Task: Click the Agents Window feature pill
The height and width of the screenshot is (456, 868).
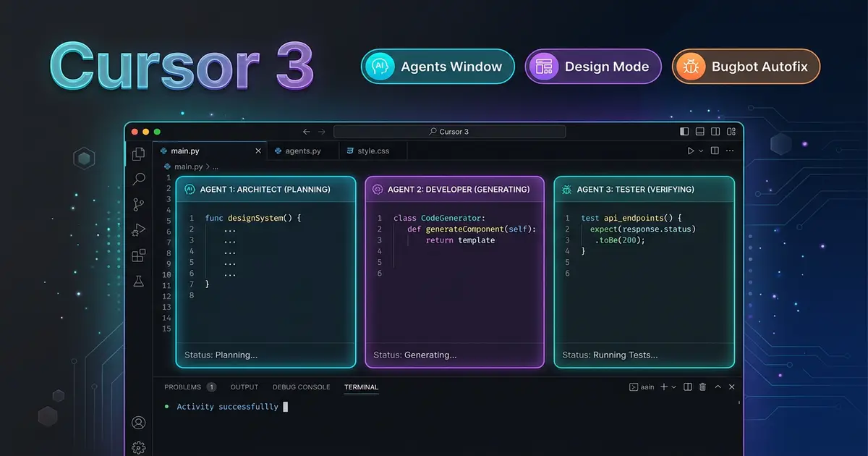Action: tap(438, 67)
